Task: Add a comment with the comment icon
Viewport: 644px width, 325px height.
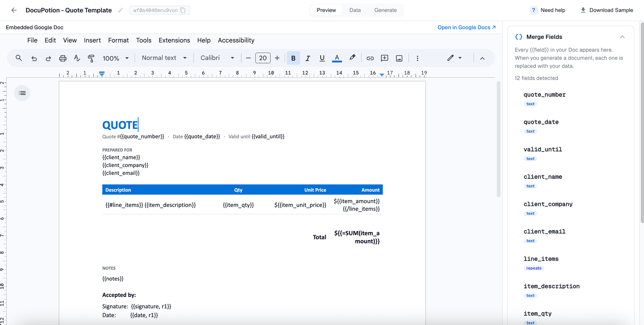Action: tap(384, 58)
